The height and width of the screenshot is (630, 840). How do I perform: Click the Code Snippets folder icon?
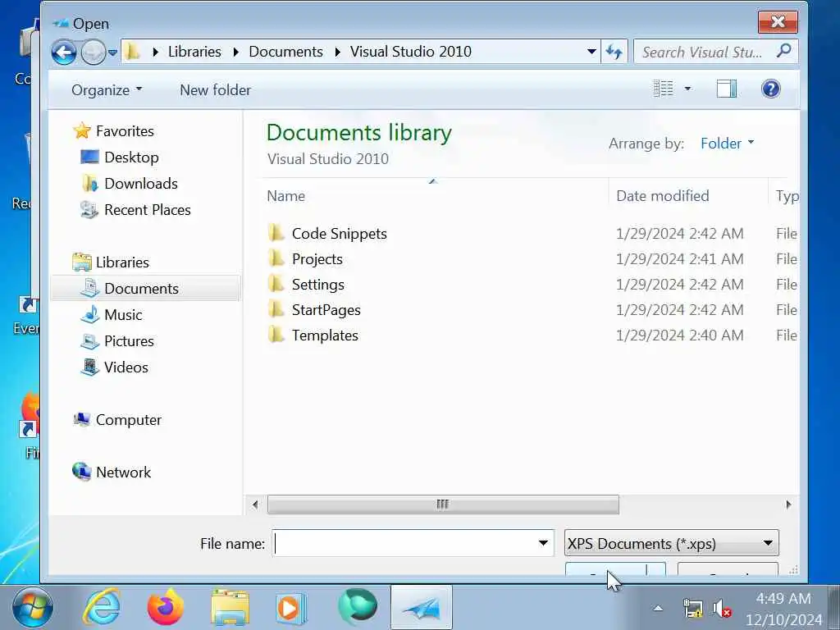pos(276,233)
